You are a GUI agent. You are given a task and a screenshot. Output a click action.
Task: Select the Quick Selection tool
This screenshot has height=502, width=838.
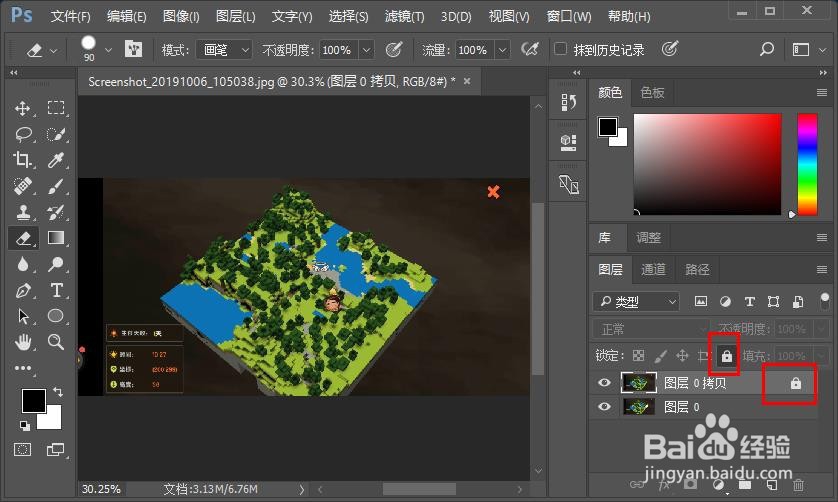tap(56, 134)
